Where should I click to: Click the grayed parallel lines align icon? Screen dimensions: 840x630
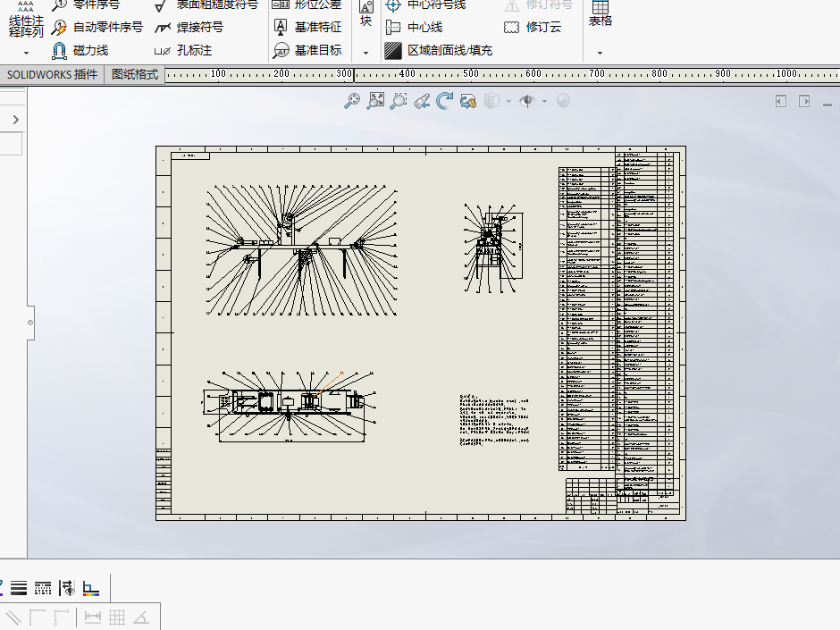pyautogui.click(x=13, y=617)
